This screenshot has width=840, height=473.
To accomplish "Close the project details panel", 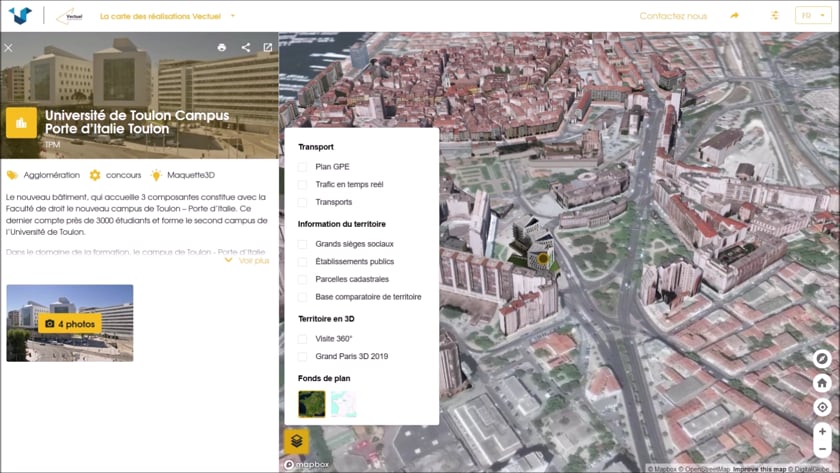I will click(9, 48).
